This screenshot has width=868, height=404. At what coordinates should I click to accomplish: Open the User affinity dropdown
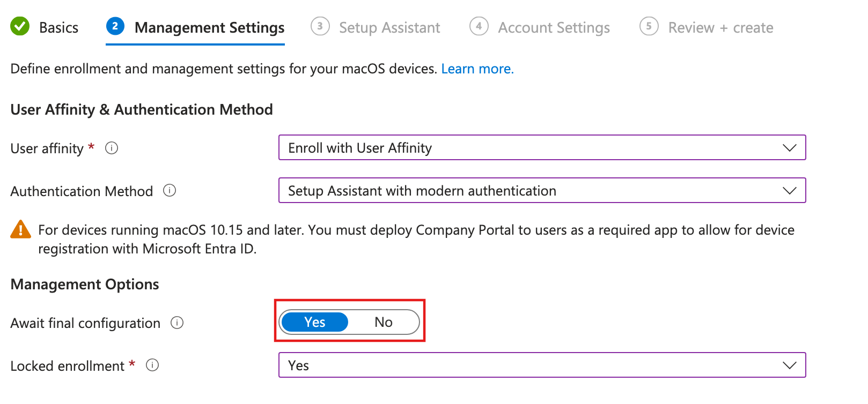542,148
